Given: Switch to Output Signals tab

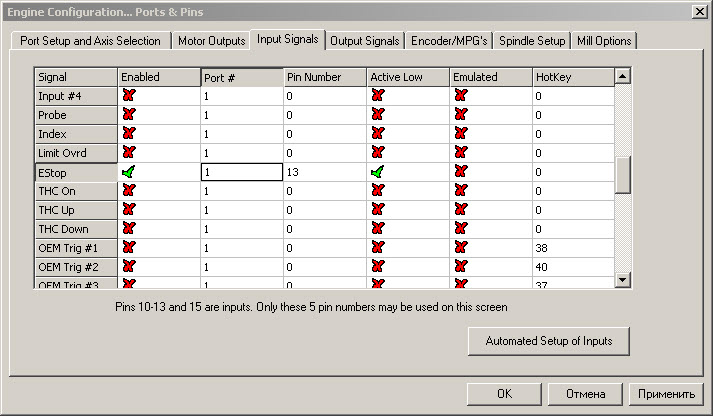Looking at the screenshot, I should tap(365, 41).
